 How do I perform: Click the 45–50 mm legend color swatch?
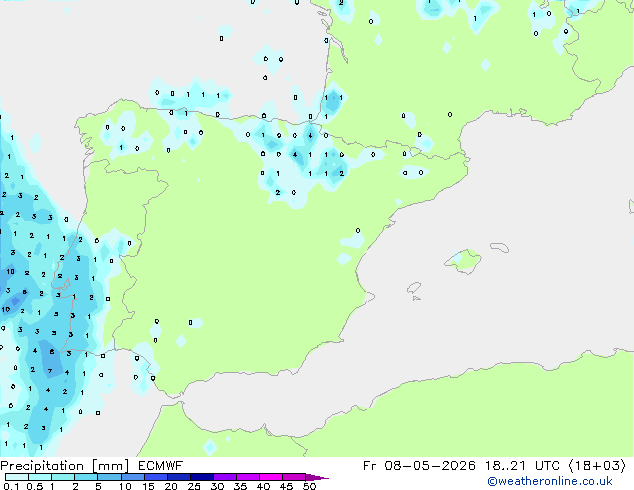pyautogui.click(x=294, y=477)
